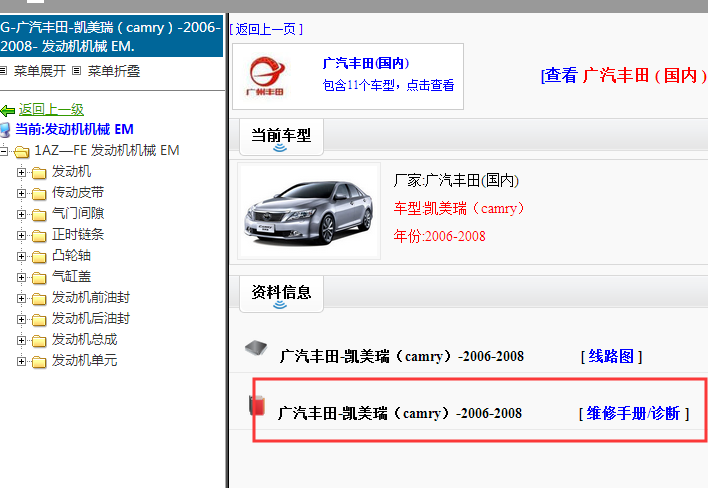708x488 pixels.
Task: Select the 气门间隙 tree label
Action: pos(78,214)
